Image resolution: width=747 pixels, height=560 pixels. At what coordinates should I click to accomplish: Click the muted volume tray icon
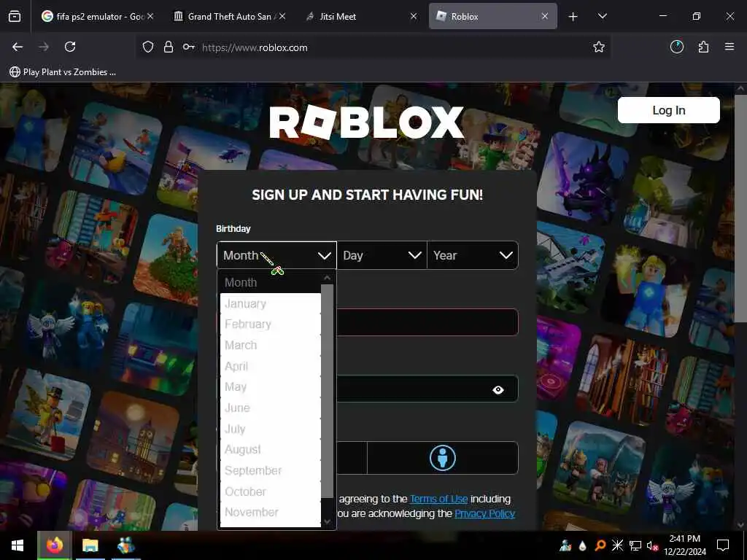[x=652, y=545]
